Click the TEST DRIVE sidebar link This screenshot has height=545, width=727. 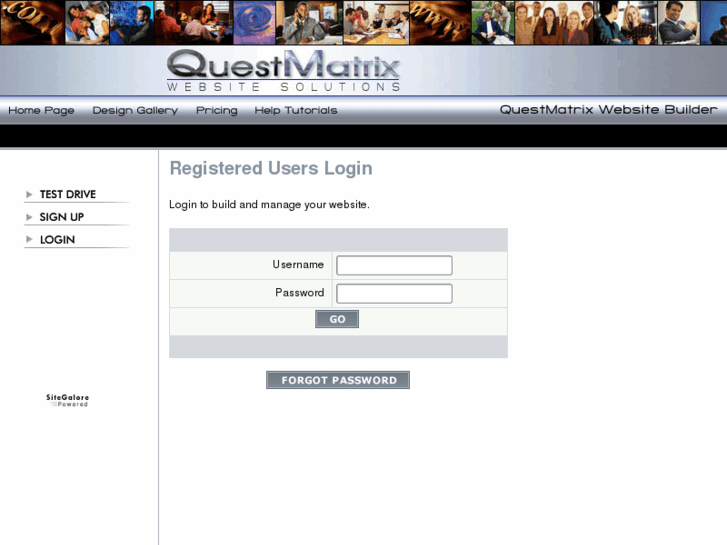[68, 194]
